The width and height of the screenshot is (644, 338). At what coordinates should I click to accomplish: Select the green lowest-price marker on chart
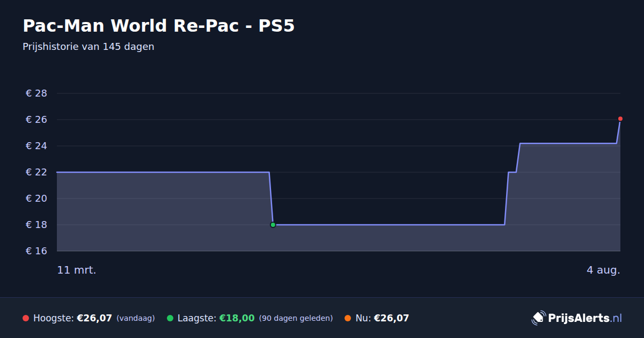(273, 225)
